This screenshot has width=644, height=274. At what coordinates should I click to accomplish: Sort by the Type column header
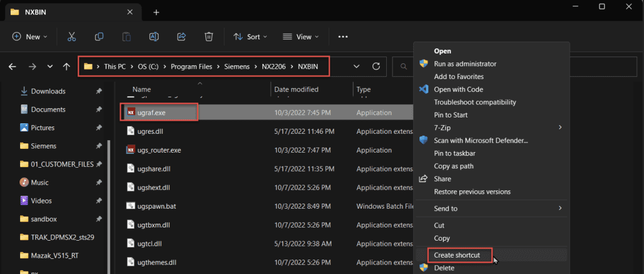tap(364, 89)
